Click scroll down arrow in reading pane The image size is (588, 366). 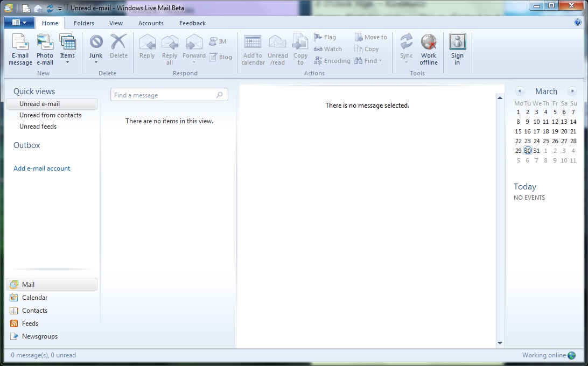tap(500, 343)
